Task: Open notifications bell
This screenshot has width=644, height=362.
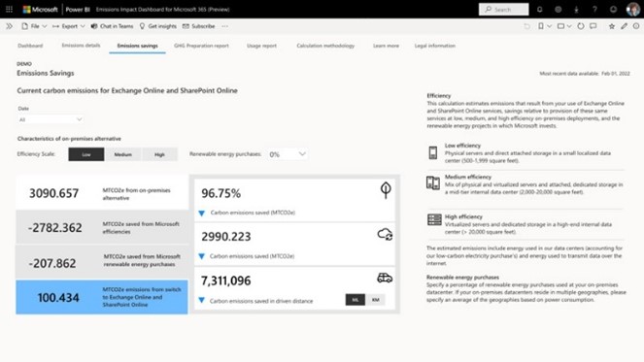Action: 540,9
